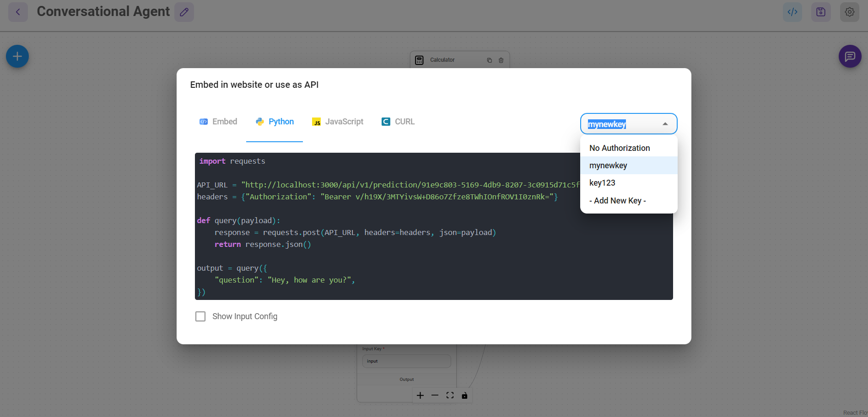
Task: Fit canvas view to screen
Action: (450, 396)
